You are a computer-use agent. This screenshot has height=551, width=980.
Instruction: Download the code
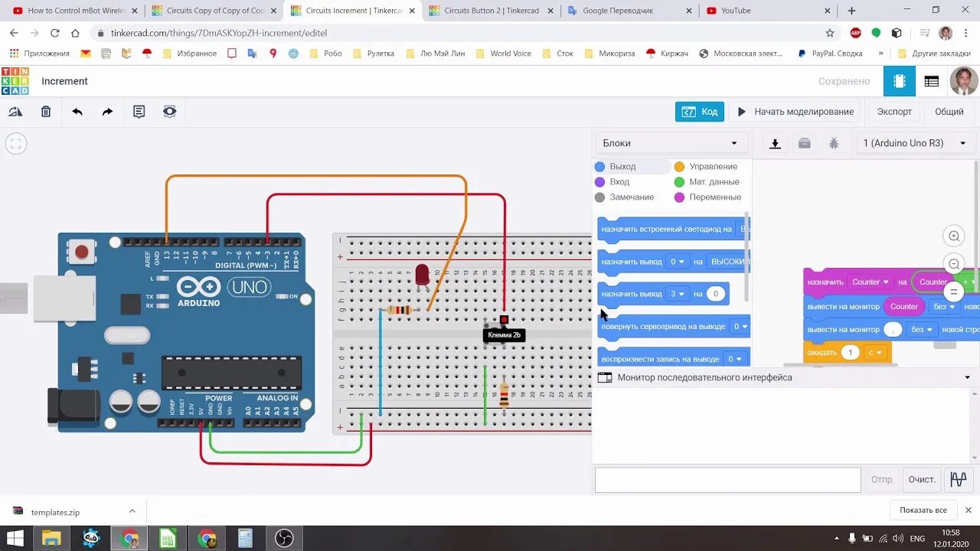[x=775, y=143]
